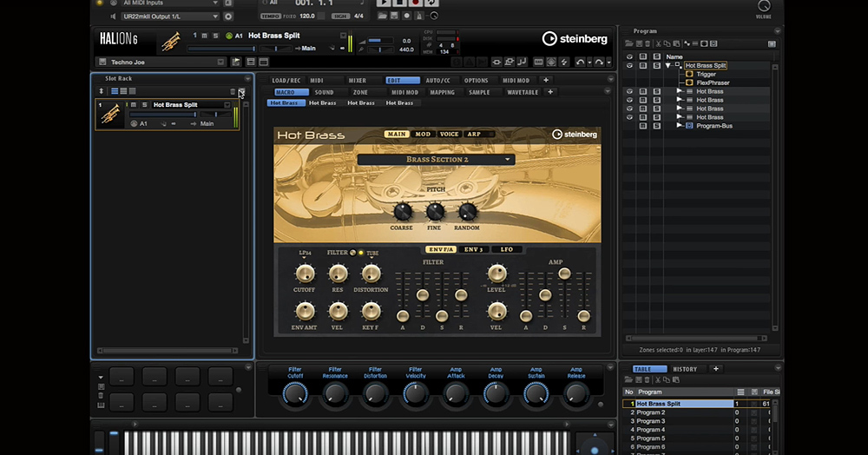Solo the Hot Brass Split slot in Slot Rack

(145, 105)
